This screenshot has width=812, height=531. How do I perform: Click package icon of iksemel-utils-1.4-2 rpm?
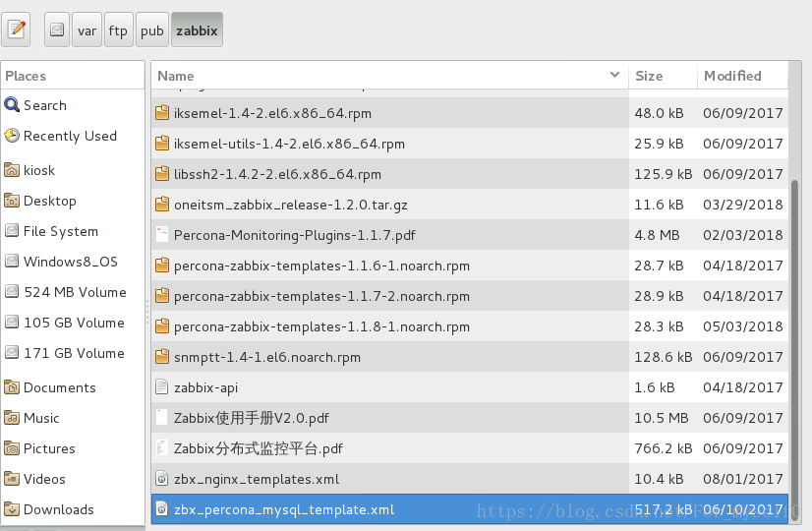pos(162,144)
